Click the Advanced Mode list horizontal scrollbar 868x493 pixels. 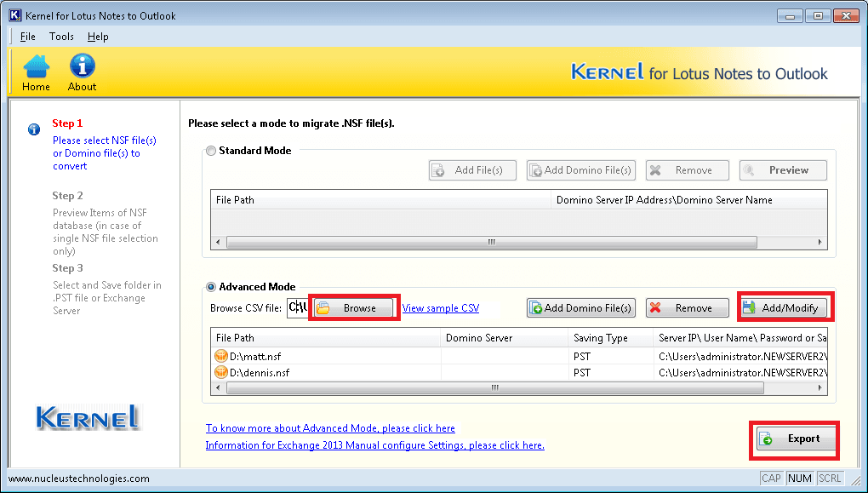(495, 388)
